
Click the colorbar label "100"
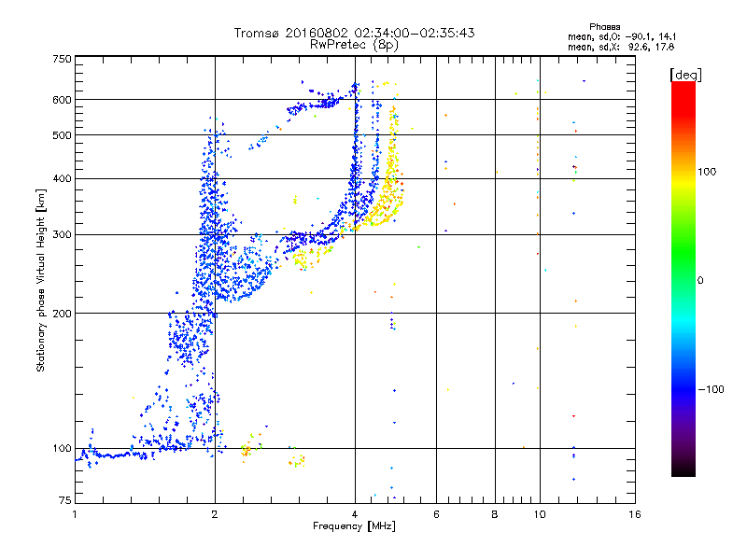tap(707, 172)
